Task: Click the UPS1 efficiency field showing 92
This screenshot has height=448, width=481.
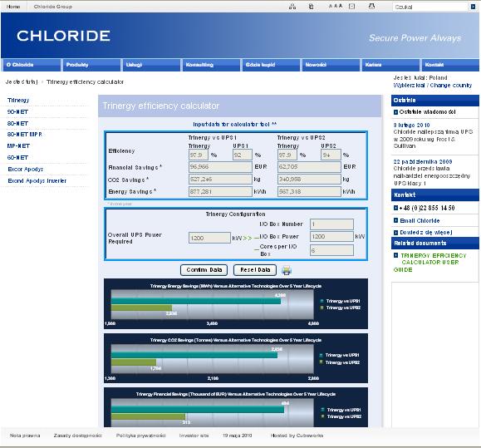Action: click(243, 155)
